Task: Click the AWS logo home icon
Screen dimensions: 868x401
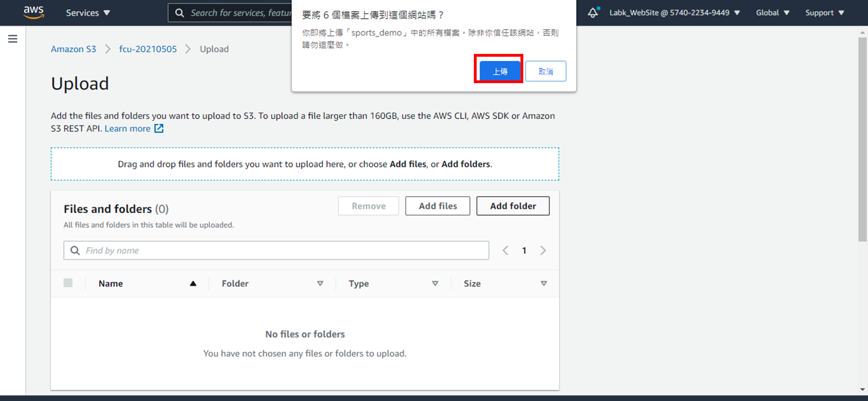Action: click(x=34, y=12)
